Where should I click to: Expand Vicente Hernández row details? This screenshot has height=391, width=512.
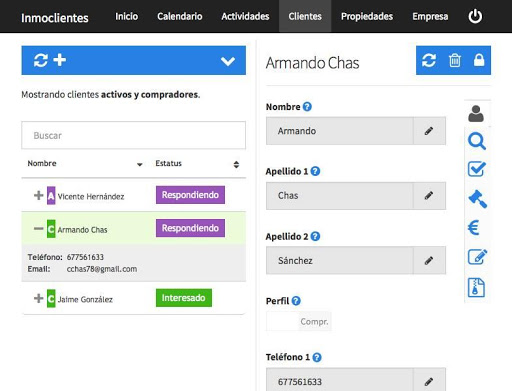point(39,195)
